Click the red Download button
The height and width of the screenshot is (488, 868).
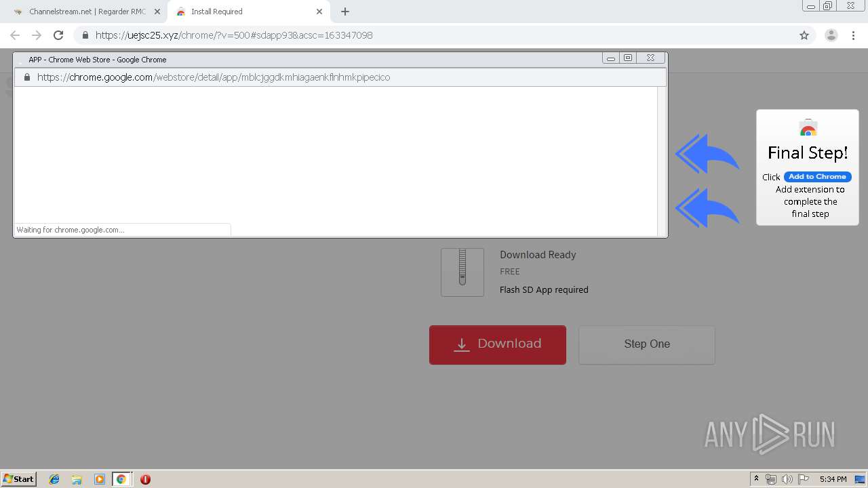pyautogui.click(x=498, y=344)
